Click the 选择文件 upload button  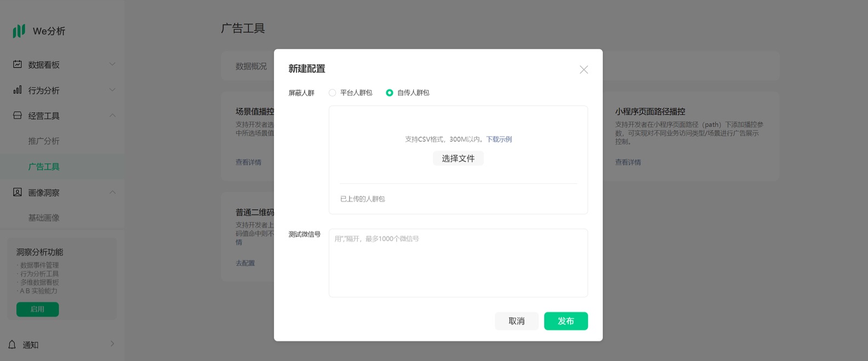pos(458,159)
